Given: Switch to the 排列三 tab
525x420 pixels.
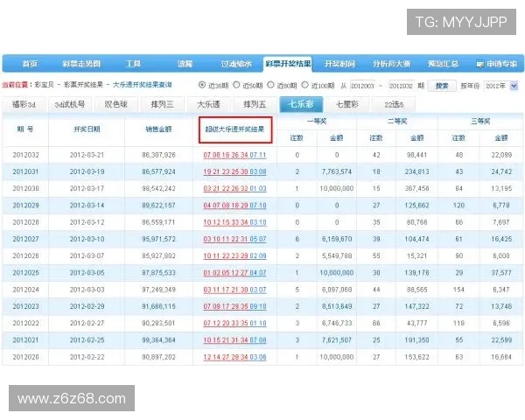Looking at the screenshot, I should point(162,104).
